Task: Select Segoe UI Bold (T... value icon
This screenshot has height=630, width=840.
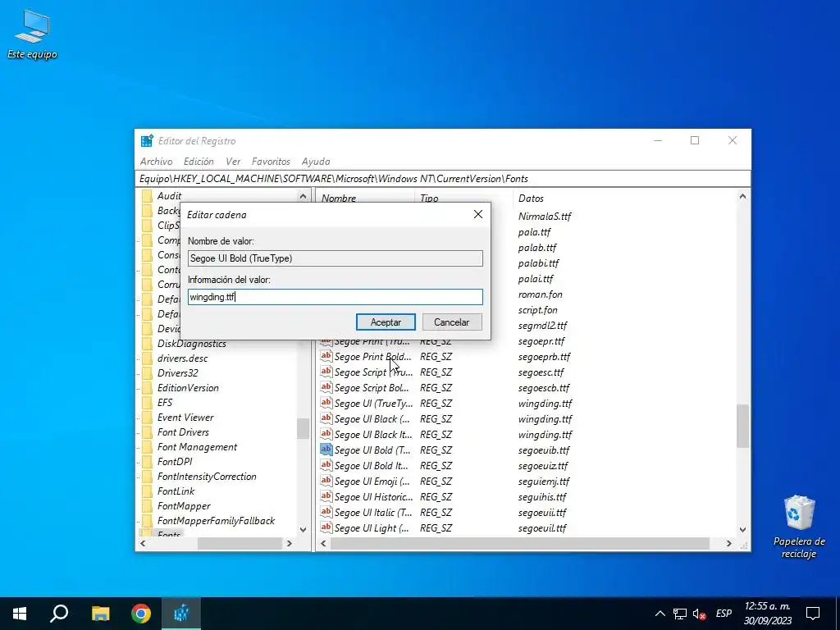Action: [326, 450]
